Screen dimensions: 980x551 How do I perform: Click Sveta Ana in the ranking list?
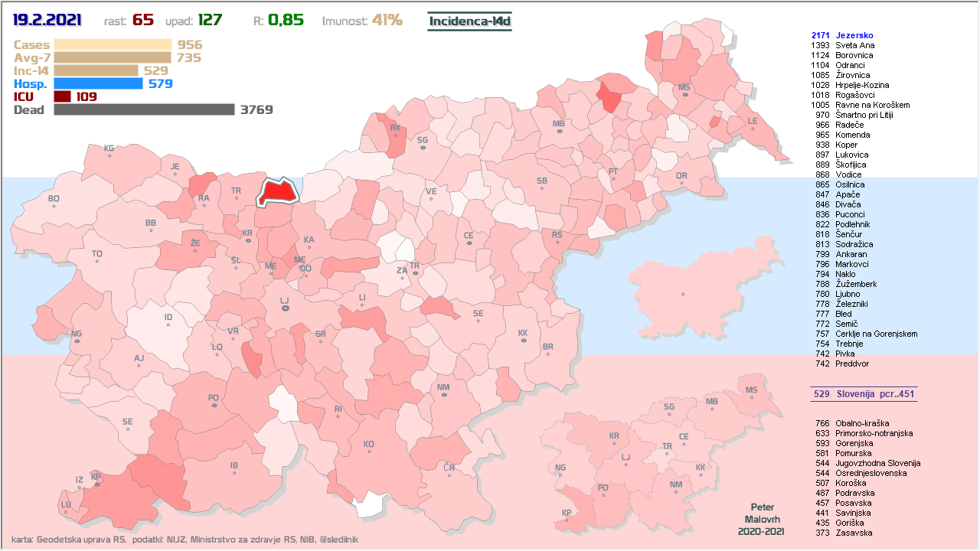point(854,45)
